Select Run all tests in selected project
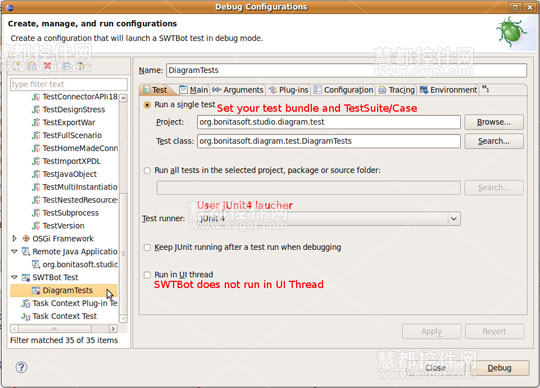540x388 pixels. 147,170
